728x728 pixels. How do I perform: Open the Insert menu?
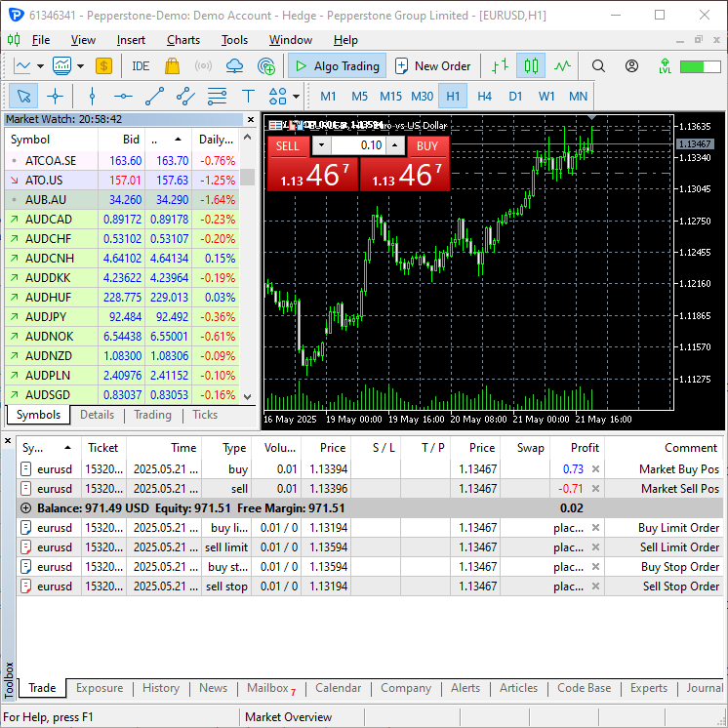(x=131, y=40)
